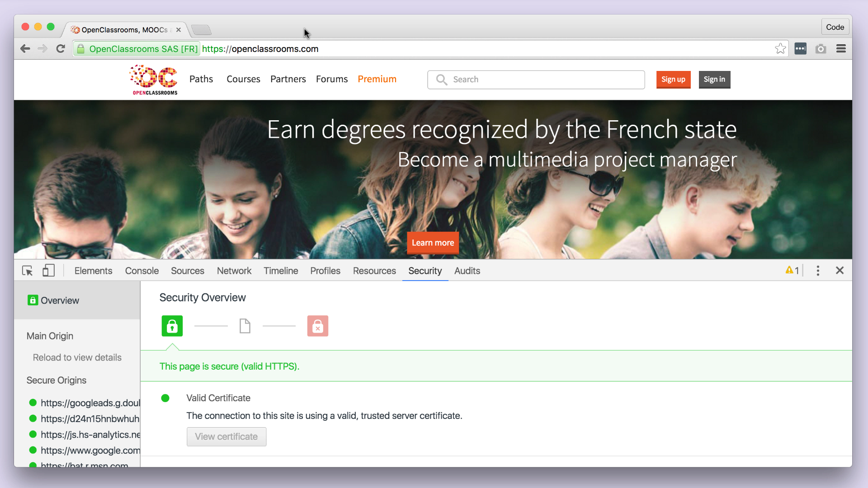Click the Overview panel item

tap(59, 300)
